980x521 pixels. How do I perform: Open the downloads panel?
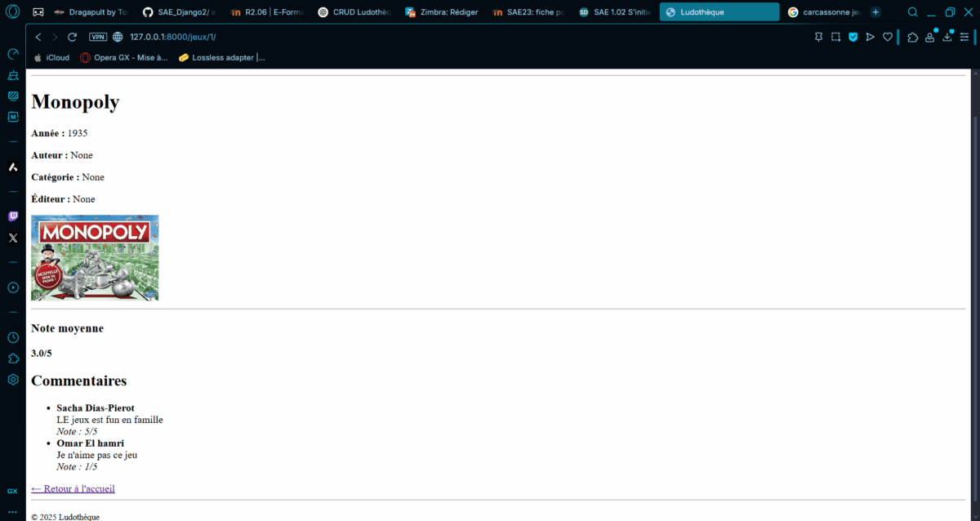[947, 37]
